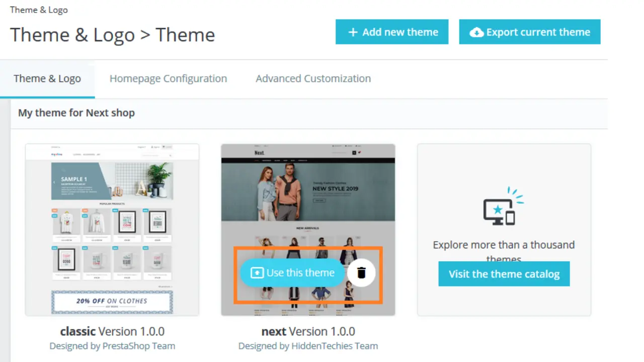This screenshot has height=362, width=644.
Task: Click Use this theme button
Action: click(292, 273)
